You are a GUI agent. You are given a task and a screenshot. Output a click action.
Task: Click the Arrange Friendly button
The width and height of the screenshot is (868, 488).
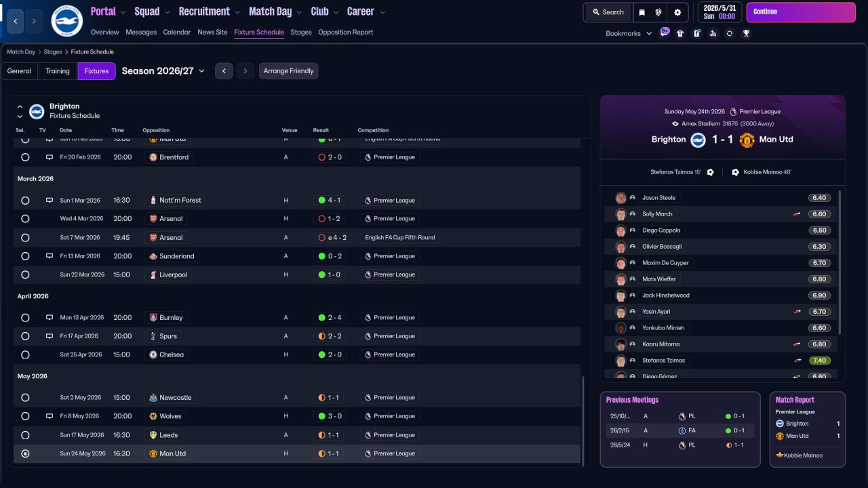(288, 71)
